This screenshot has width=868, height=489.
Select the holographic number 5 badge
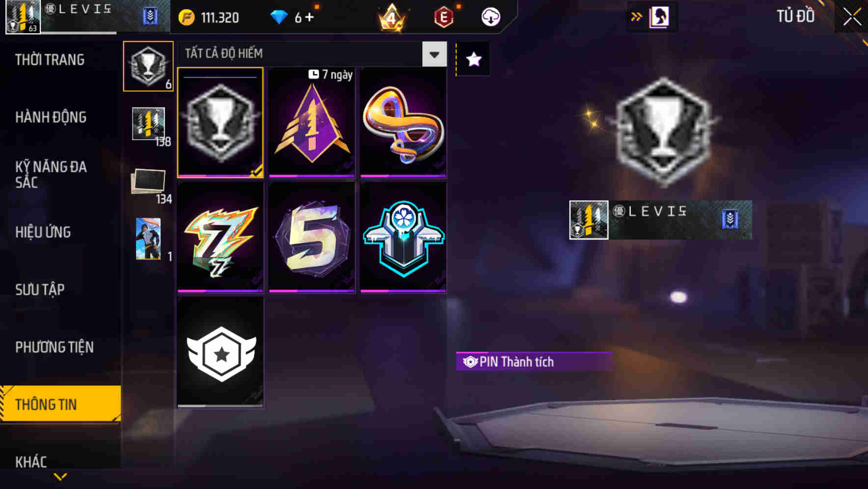312,238
